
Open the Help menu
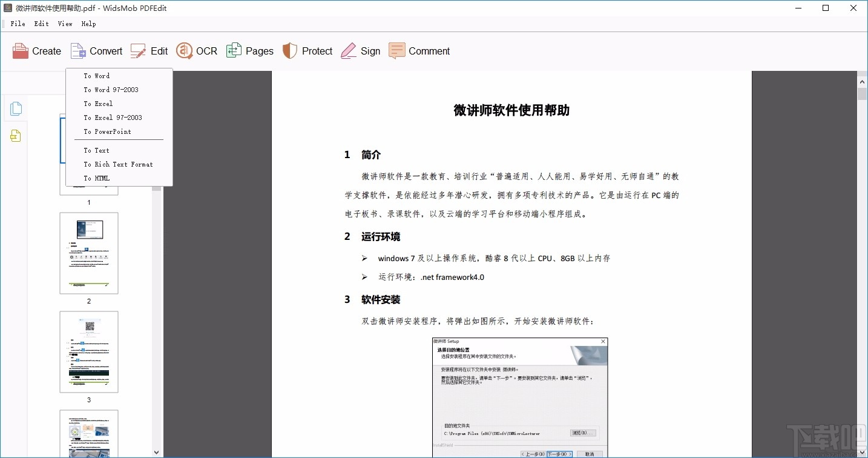(88, 24)
